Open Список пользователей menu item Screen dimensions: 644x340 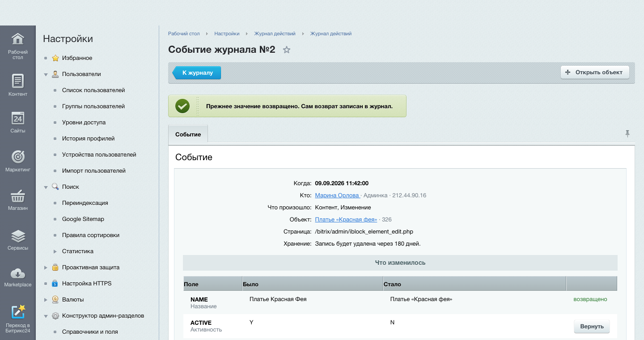[x=93, y=90]
